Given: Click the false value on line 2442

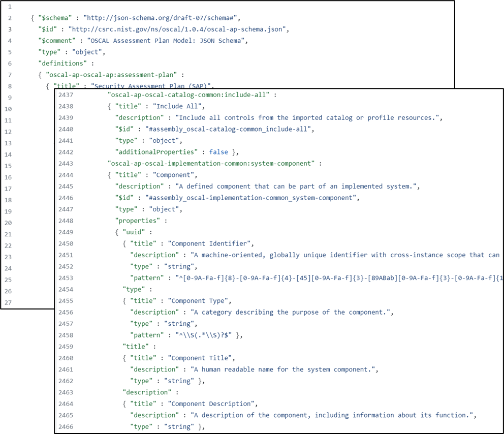Looking at the screenshot, I should [218, 152].
